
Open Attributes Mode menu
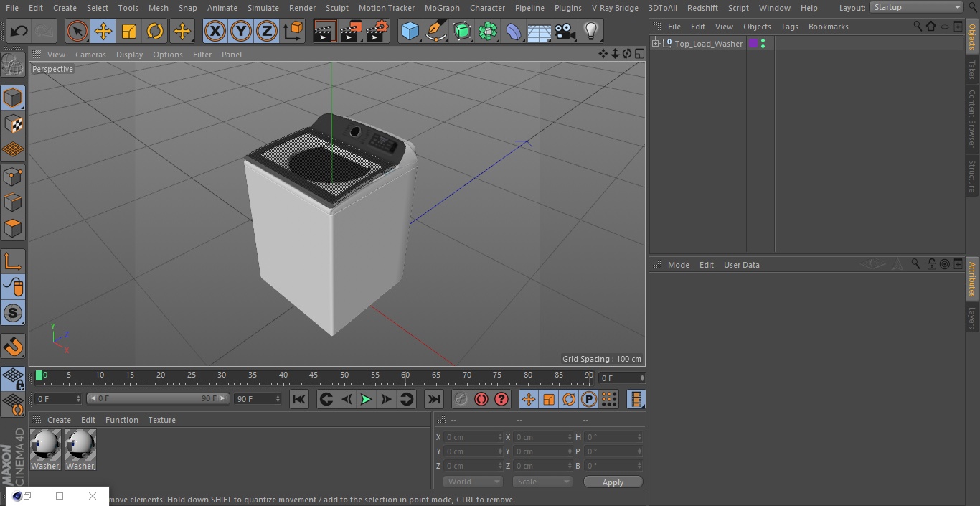(678, 265)
